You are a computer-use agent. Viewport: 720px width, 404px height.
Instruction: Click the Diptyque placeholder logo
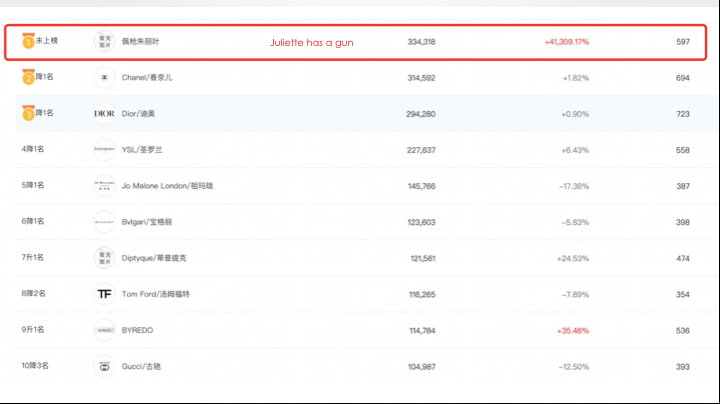click(x=104, y=258)
